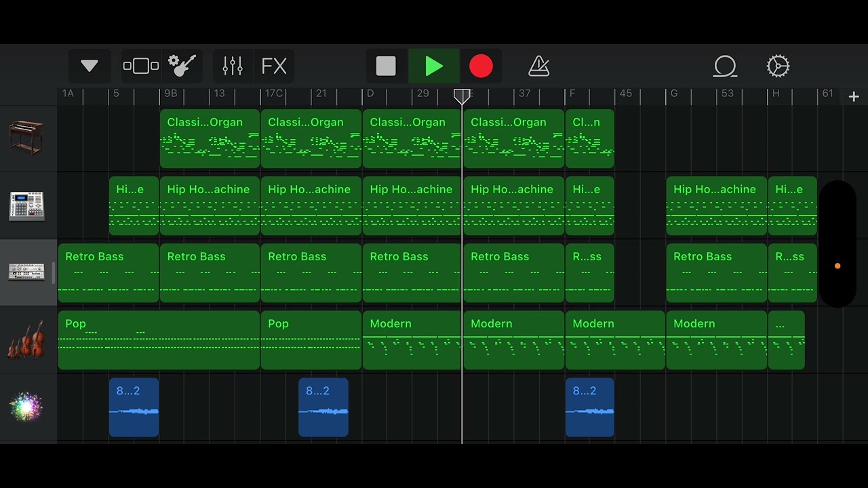This screenshot has height=488, width=868.
Task: Select the first Modern strings region at section D
Action: (412, 340)
